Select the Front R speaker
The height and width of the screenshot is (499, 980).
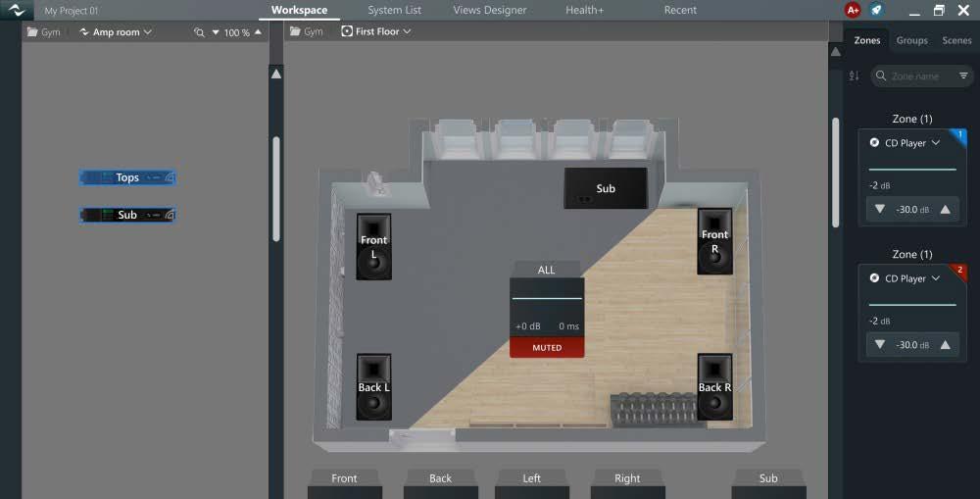click(x=714, y=241)
